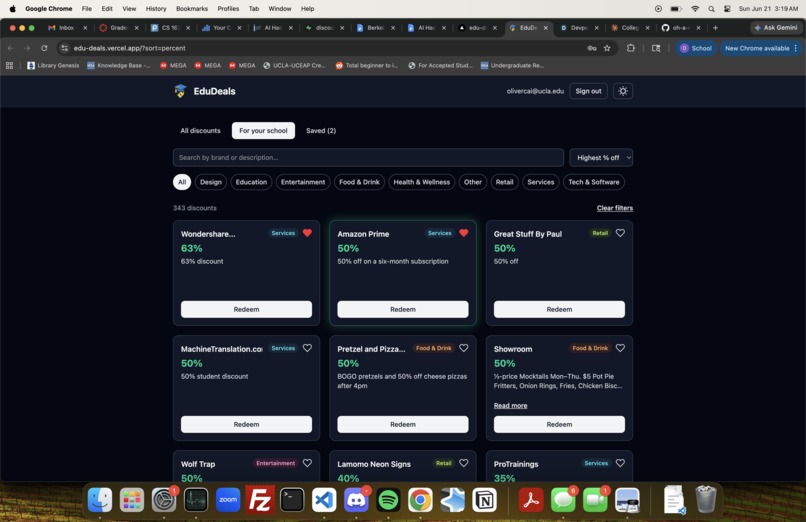The image size is (806, 522).
Task: Click the address bar URL
Action: 130,48
